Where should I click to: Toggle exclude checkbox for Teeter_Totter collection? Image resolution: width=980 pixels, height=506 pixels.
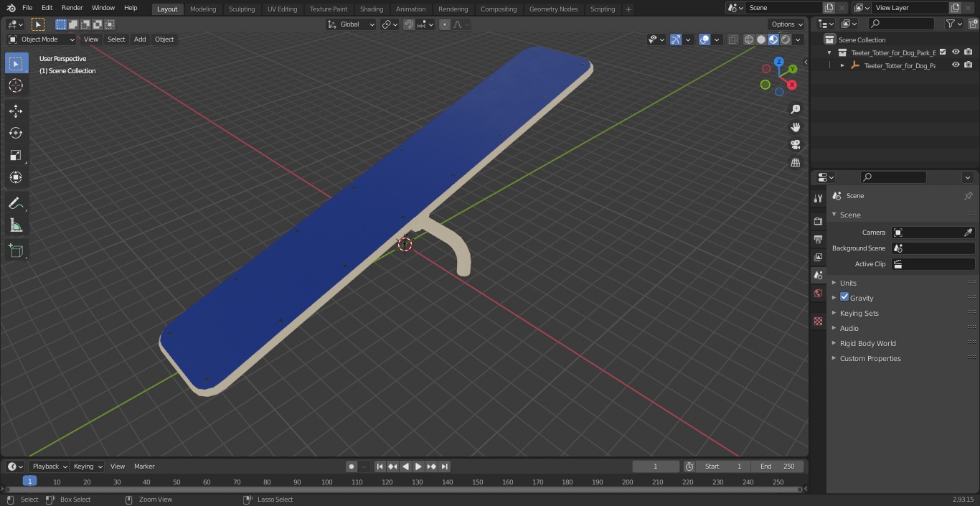pos(943,52)
